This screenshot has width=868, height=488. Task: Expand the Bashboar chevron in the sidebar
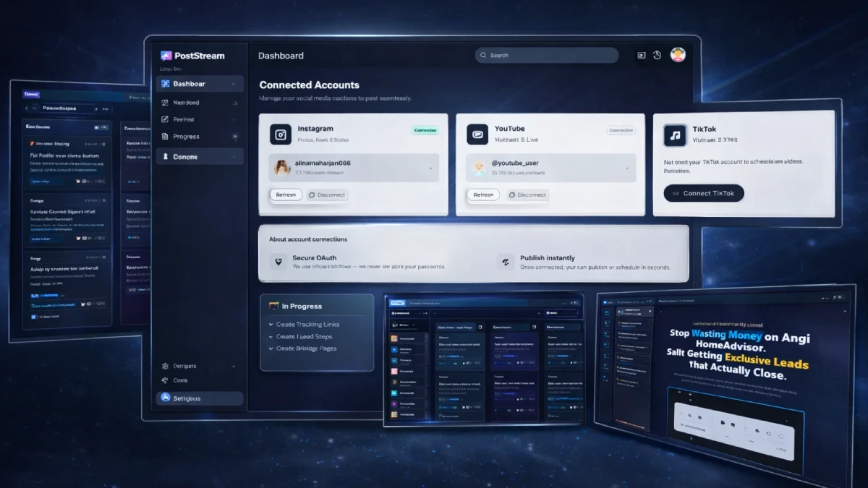pyautogui.click(x=234, y=84)
